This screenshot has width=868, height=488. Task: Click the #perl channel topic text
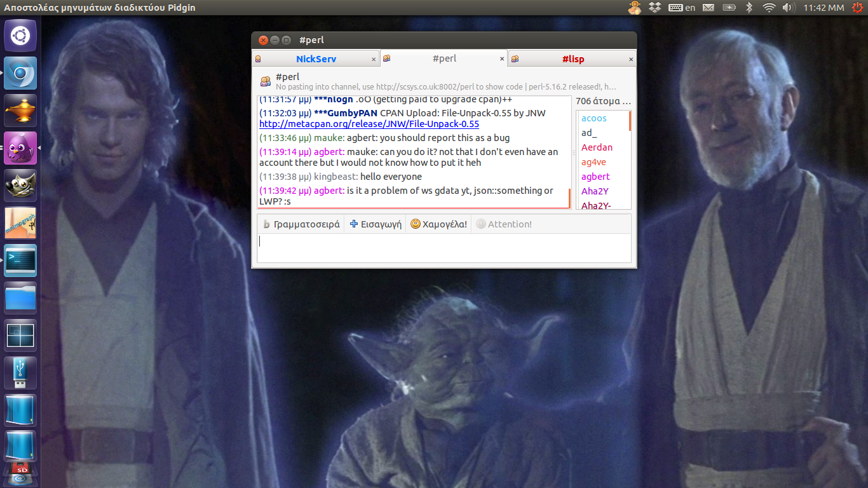446,86
